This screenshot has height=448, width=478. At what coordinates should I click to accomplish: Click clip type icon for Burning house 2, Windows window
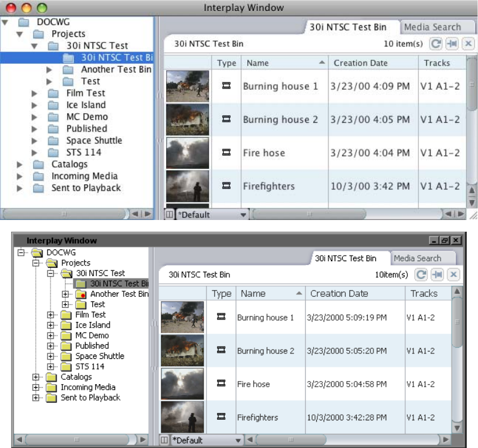(221, 350)
